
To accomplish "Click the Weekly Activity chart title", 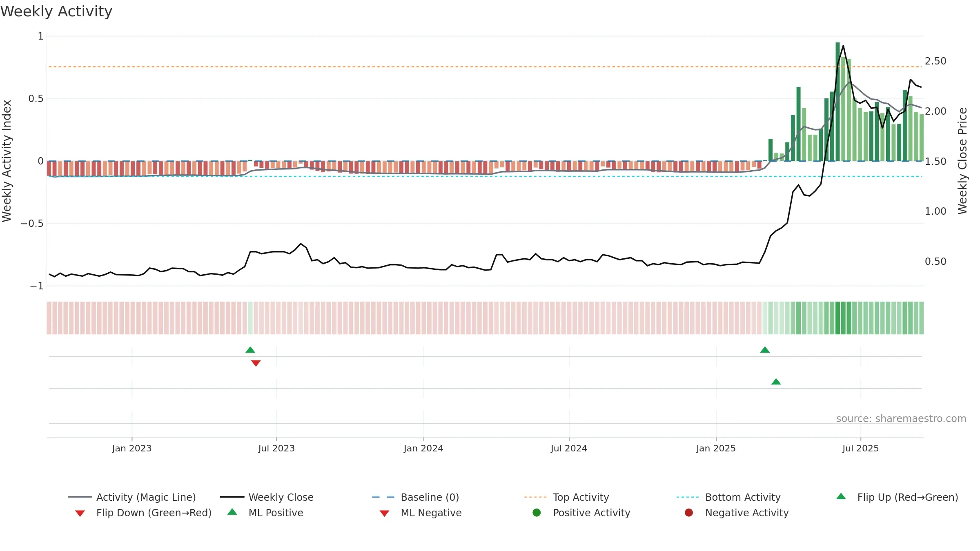I will 56,11.
